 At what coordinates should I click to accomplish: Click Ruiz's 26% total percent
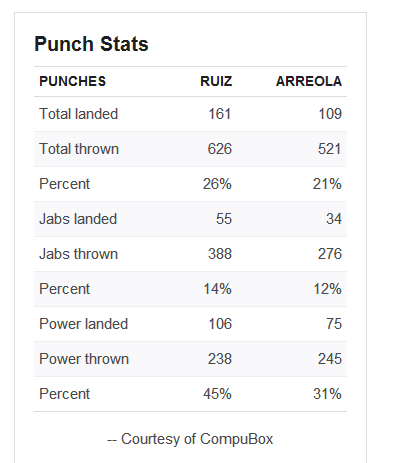pyautogui.click(x=217, y=184)
